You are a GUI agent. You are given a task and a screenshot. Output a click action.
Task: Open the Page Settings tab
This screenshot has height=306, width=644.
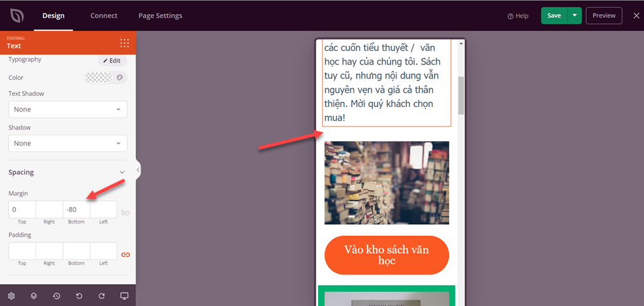(x=160, y=15)
